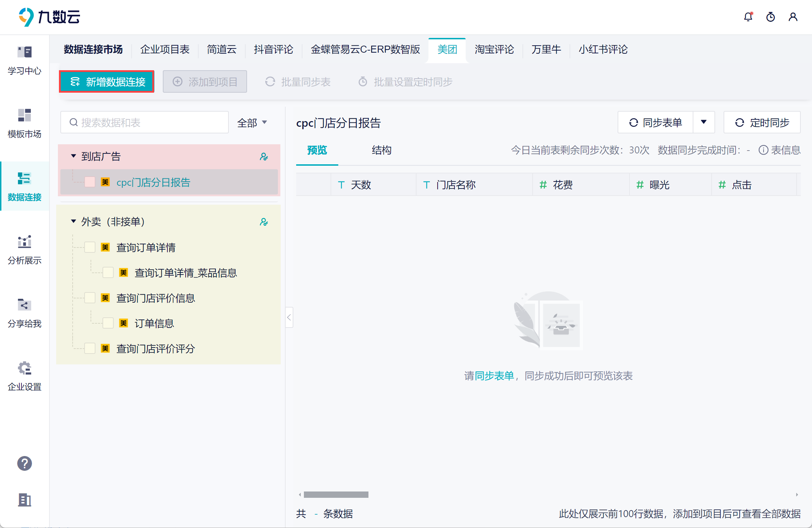Screen dimensions: 812x528
Task: Click the horizontal scrollbar thumb
Action: point(336,495)
